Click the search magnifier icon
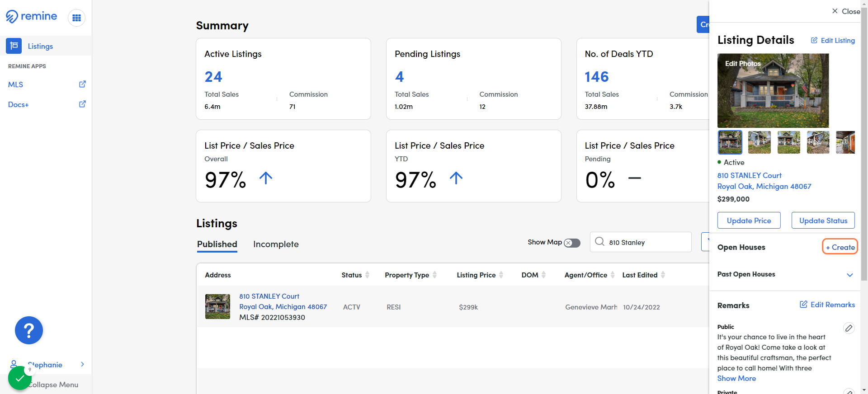The width and height of the screenshot is (868, 394). [x=599, y=241]
